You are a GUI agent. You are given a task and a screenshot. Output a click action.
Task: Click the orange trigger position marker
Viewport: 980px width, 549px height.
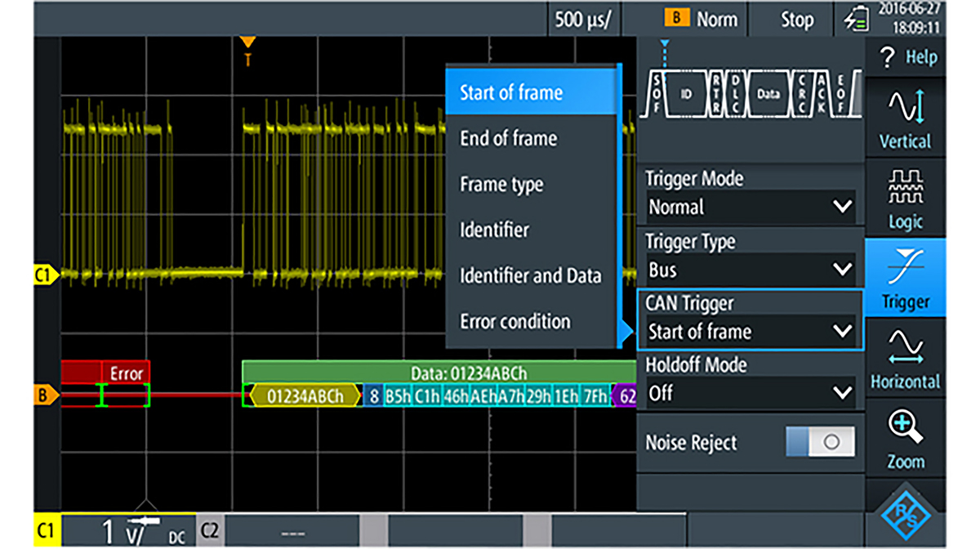click(x=249, y=41)
